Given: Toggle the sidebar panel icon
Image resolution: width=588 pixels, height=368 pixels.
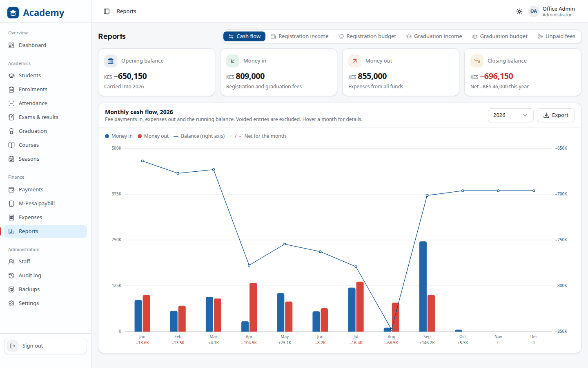Looking at the screenshot, I should pyautogui.click(x=107, y=11).
